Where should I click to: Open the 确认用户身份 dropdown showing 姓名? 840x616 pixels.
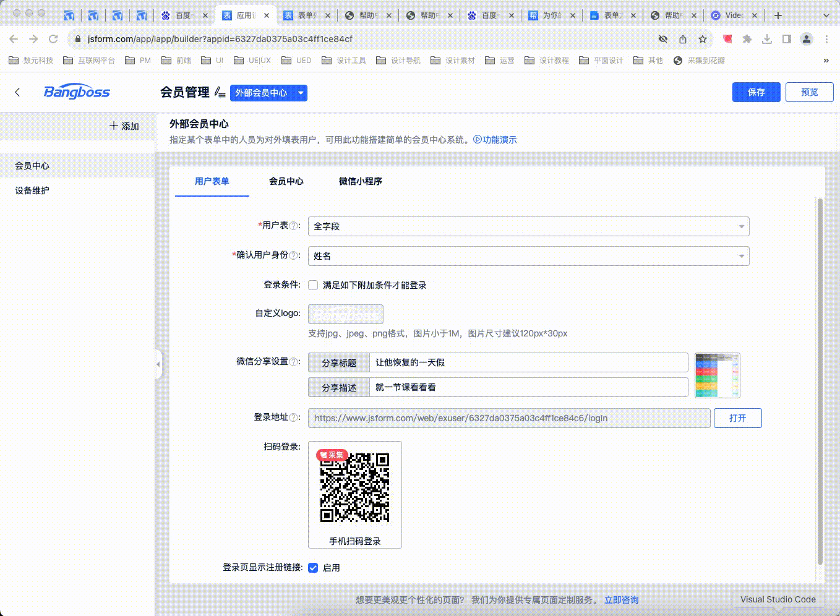coord(528,256)
